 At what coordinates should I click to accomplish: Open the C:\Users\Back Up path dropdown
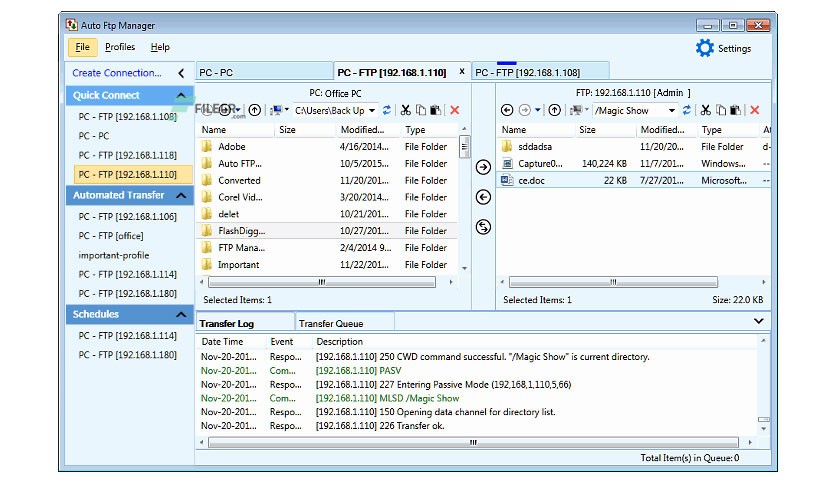[x=372, y=111]
